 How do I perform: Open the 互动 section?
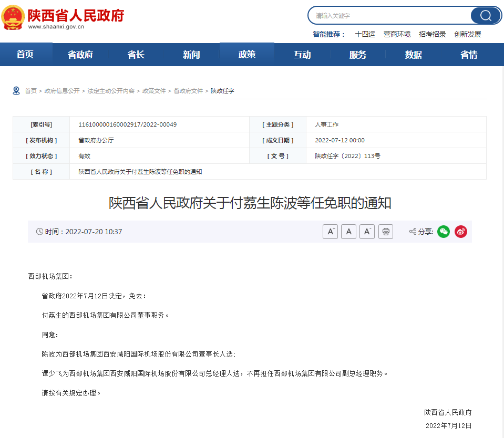[302, 54]
